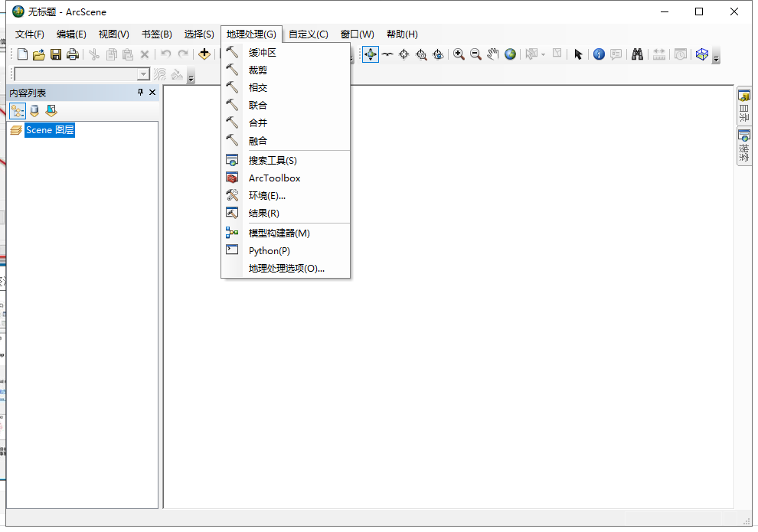Open the 帮助(H) menu

(x=402, y=34)
